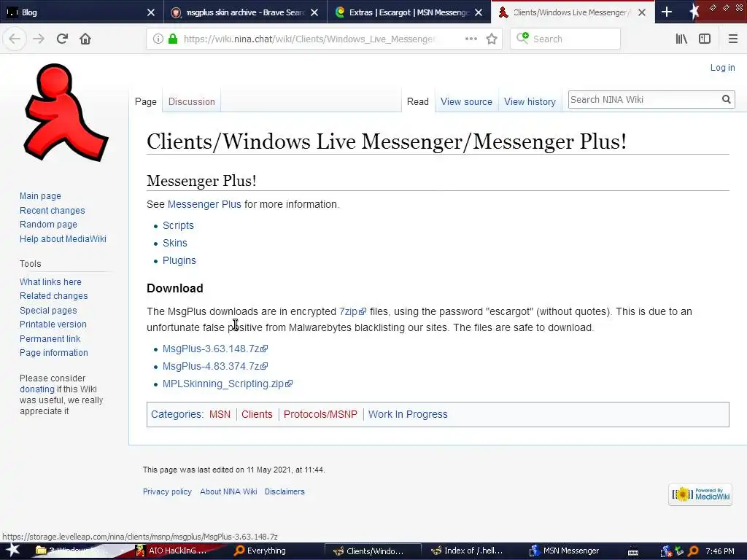Select the Read tab
The width and height of the screenshot is (747, 560).
418,101
